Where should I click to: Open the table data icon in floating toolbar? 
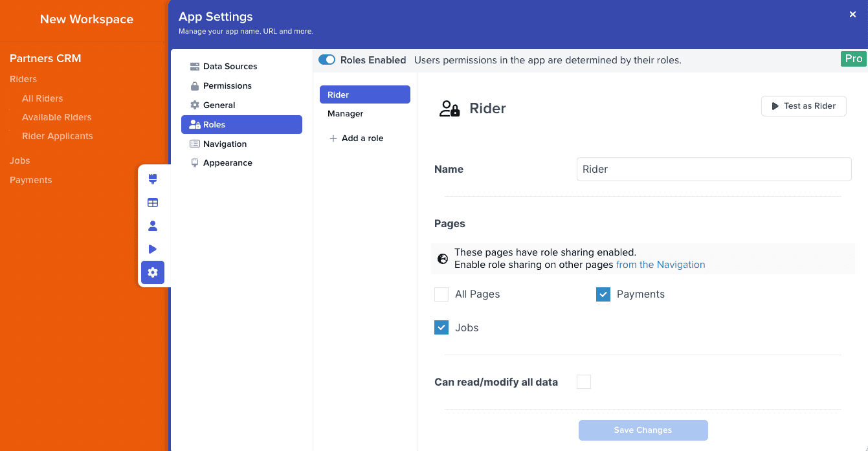(153, 203)
